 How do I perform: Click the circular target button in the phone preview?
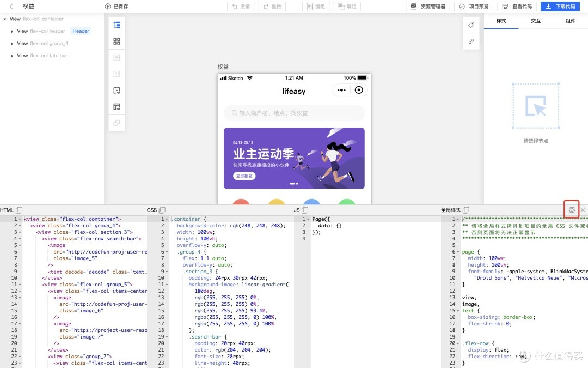[359, 90]
